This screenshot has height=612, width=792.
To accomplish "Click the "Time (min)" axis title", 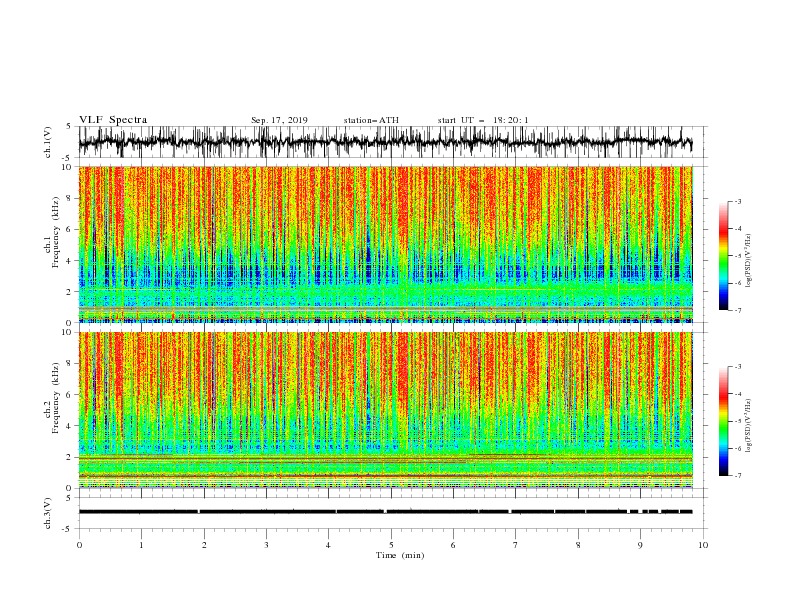I will point(400,555).
